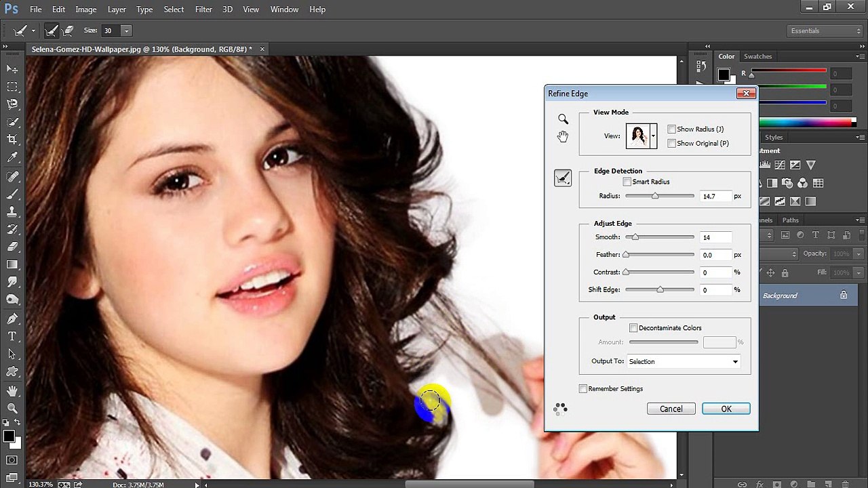Click the Feather value input field

(716, 255)
